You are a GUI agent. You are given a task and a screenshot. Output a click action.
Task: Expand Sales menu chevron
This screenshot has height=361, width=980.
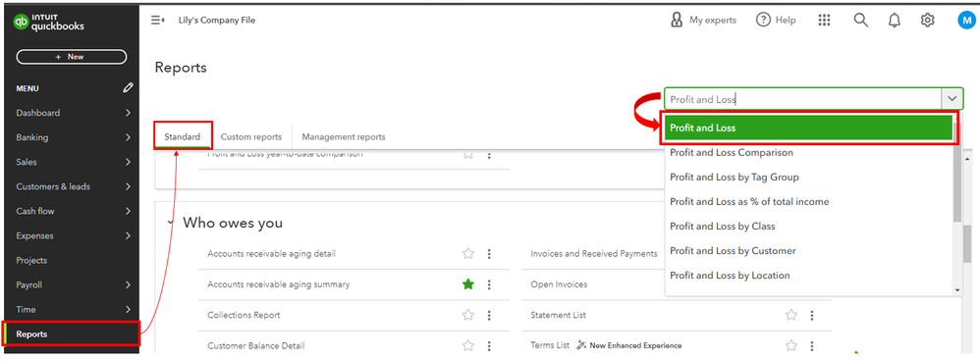[128, 162]
